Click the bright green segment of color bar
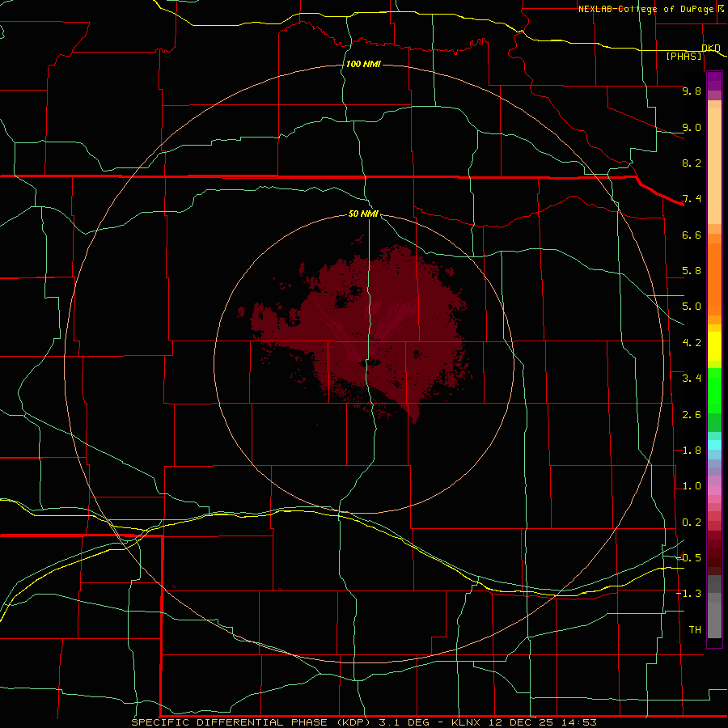 pos(714,391)
